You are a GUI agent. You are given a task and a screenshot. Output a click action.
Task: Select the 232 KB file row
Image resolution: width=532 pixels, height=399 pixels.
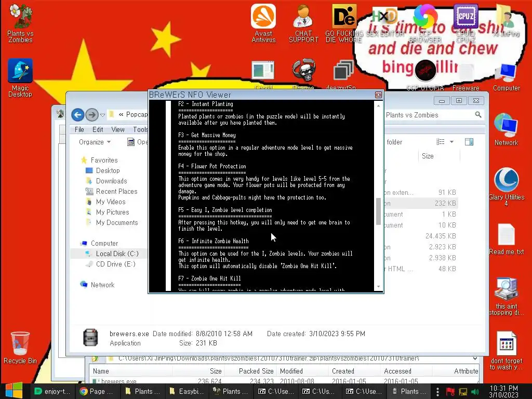tap(421, 203)
